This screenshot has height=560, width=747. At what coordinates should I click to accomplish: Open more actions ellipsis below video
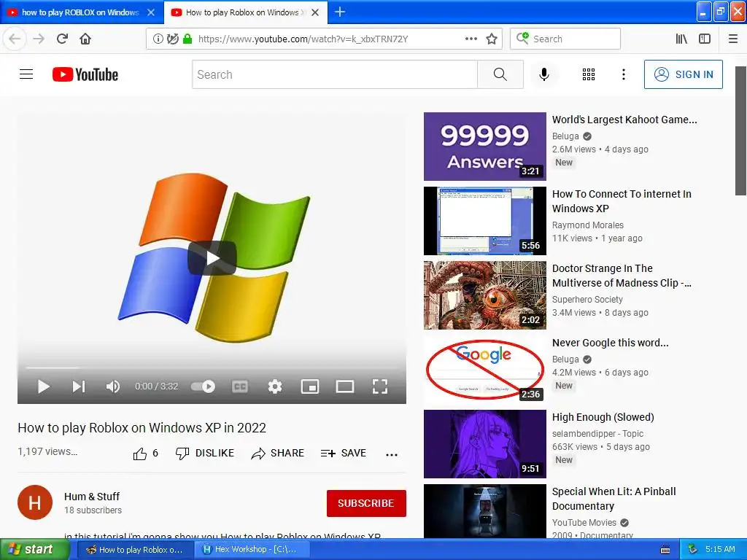point(392,455)
